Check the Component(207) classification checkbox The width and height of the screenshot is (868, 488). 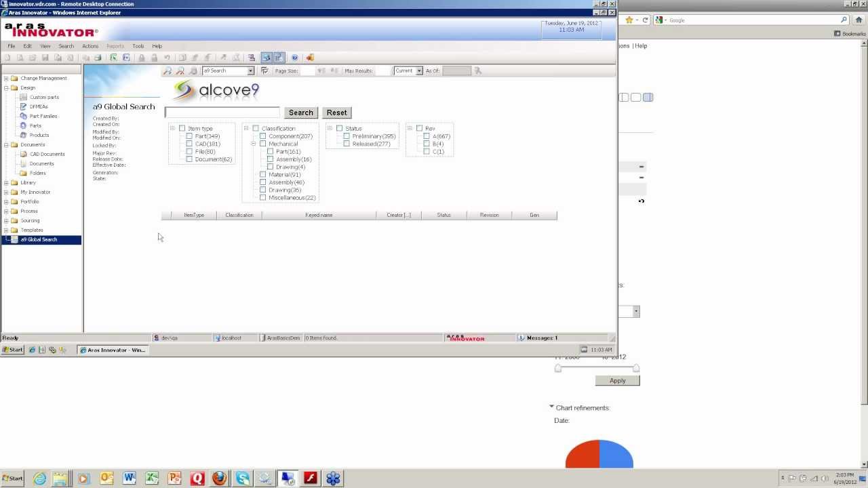coord(263,136)
